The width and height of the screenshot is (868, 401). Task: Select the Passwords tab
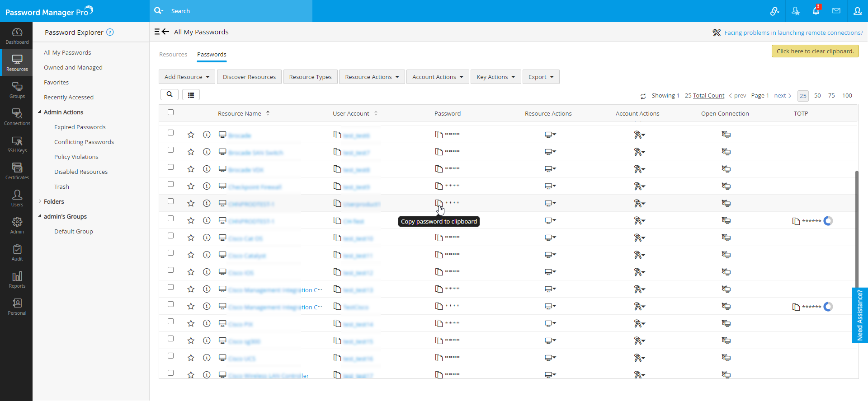(x=212, y=54)
